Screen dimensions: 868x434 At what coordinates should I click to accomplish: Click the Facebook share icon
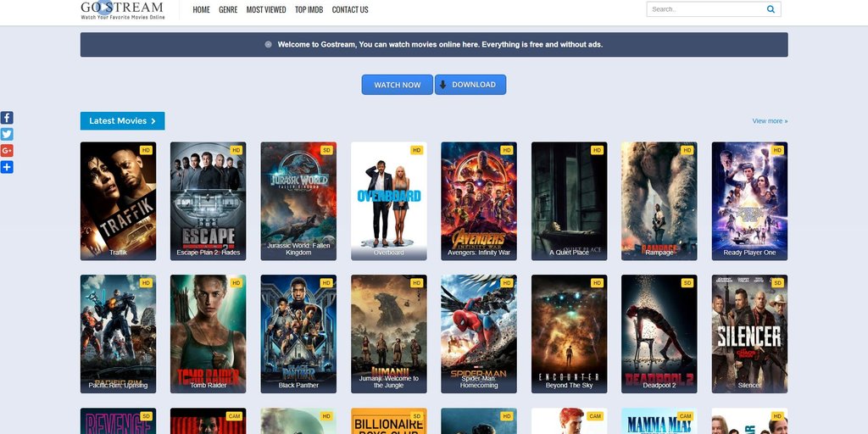point(7,118)
